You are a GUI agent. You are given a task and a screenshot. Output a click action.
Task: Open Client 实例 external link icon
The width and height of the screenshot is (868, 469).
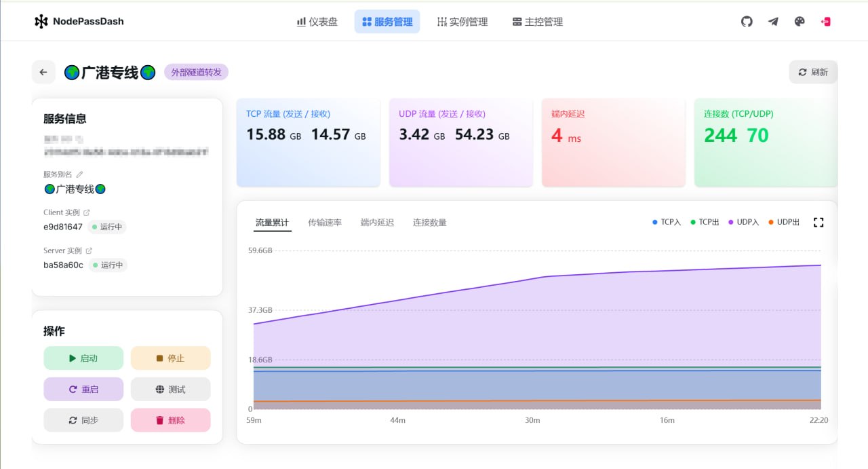pyautogui.click(x=86, y=212)
